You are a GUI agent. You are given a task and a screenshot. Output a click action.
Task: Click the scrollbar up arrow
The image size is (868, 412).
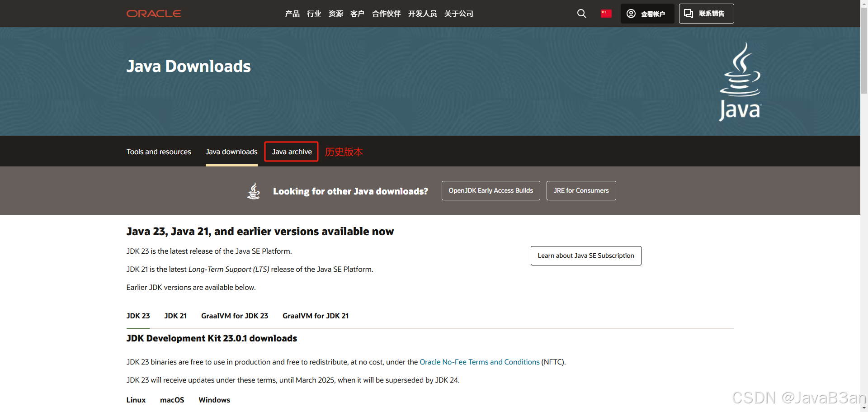click(864, 4)
